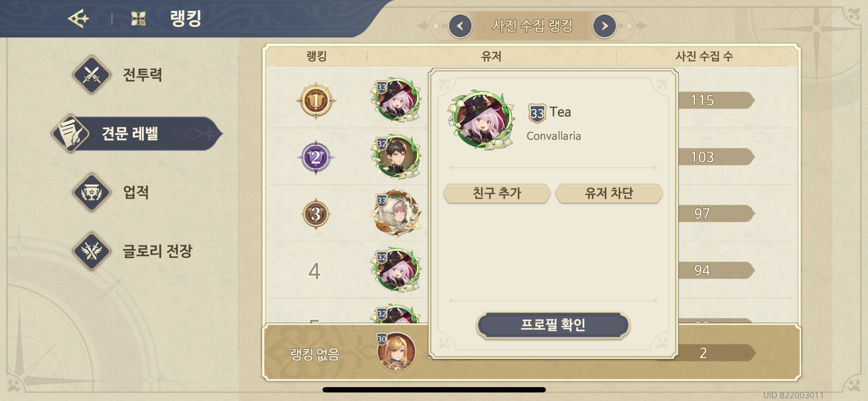
Task: Block the user with 유저 차단
Action: [x=609, y=194]
